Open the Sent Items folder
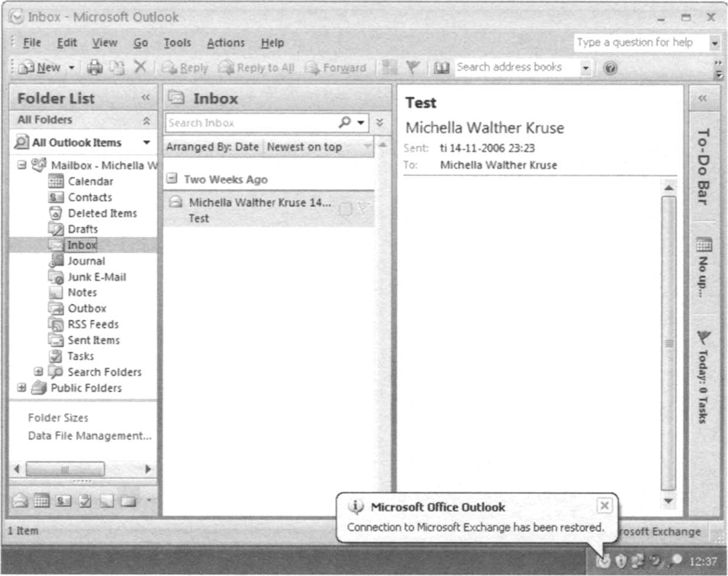Screen dimensions: 728x576 93,340
